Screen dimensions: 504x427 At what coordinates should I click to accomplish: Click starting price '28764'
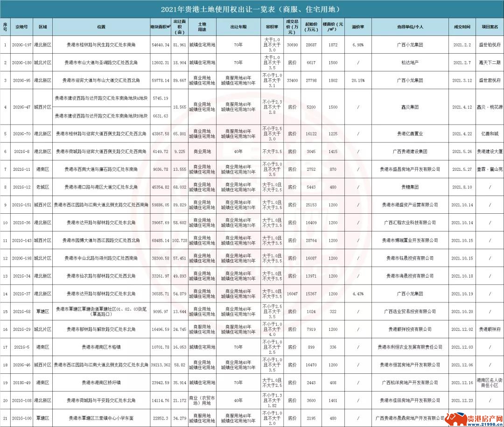click(x=311, y=240)
